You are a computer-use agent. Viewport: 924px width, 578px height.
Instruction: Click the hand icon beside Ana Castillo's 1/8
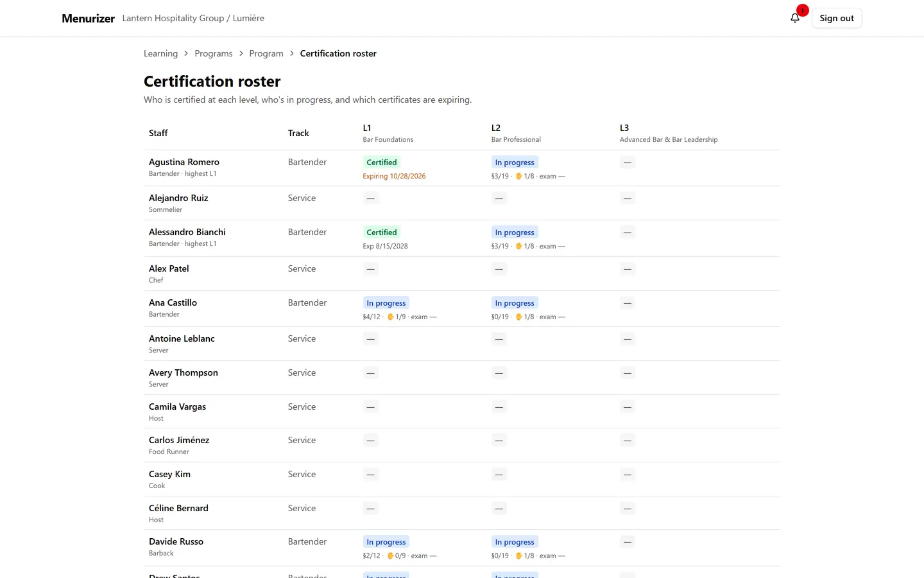[519, 317]
